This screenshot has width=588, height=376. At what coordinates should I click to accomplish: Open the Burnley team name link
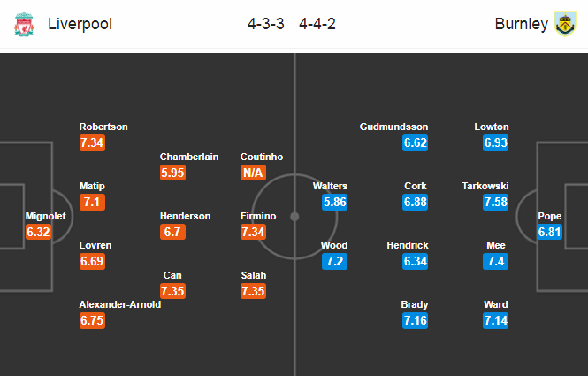(522, 24)
